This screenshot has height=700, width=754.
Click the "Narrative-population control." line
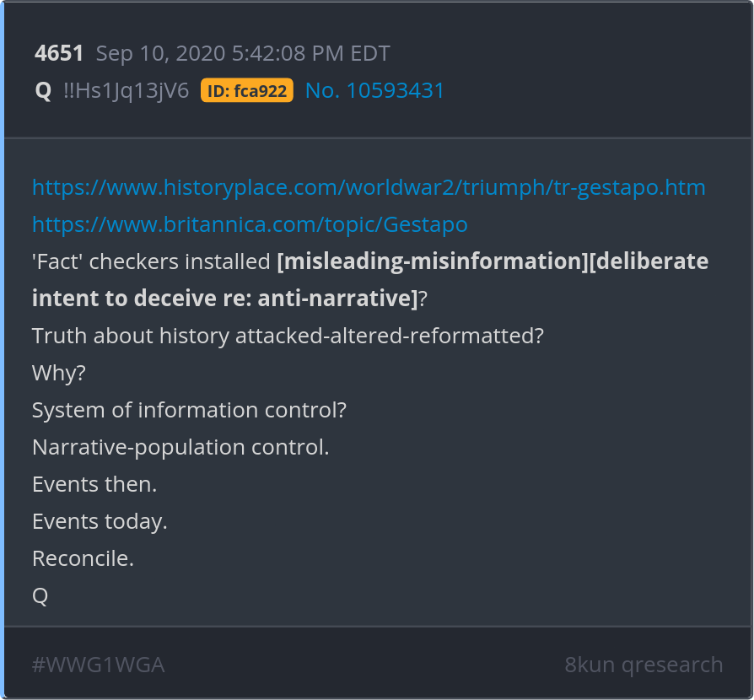(x=180, y=447)
